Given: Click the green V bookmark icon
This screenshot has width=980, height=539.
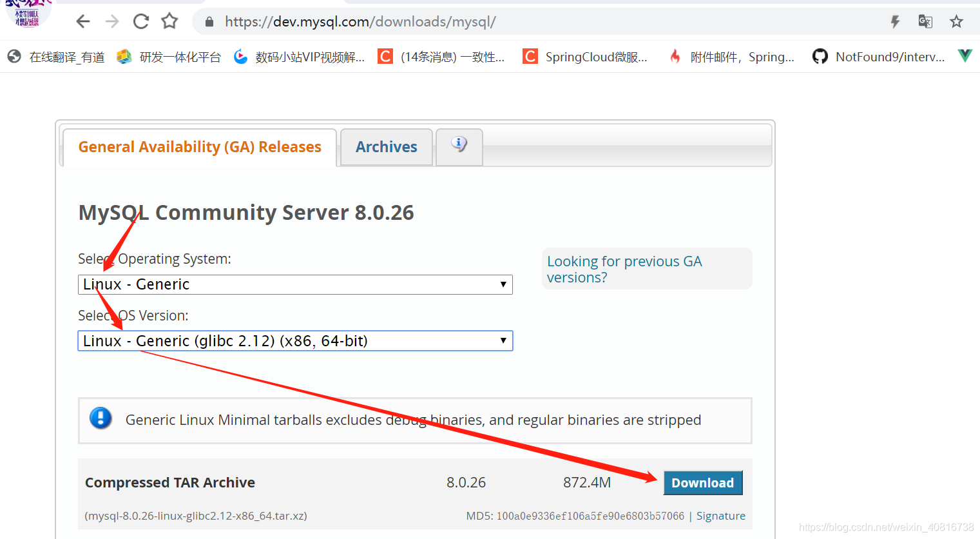Looking at the screenshot, I should 965,56.
